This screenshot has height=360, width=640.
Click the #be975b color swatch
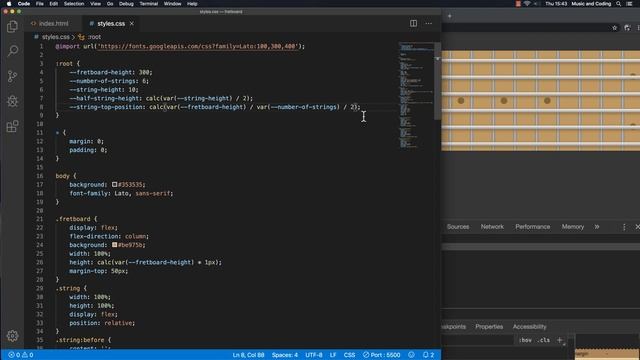pyautogui.click(x=115, y=245)
